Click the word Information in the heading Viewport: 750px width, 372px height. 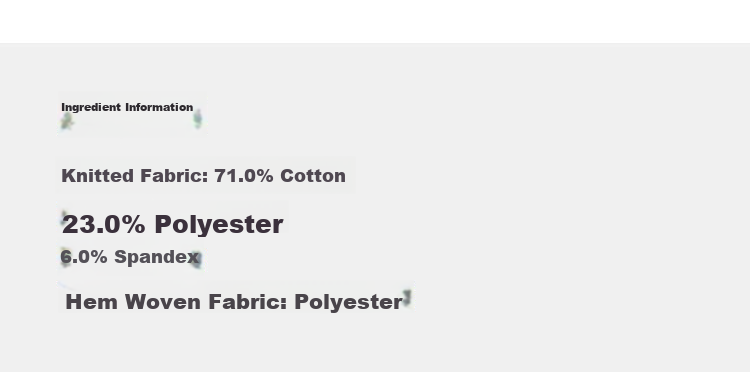[159, 107]
